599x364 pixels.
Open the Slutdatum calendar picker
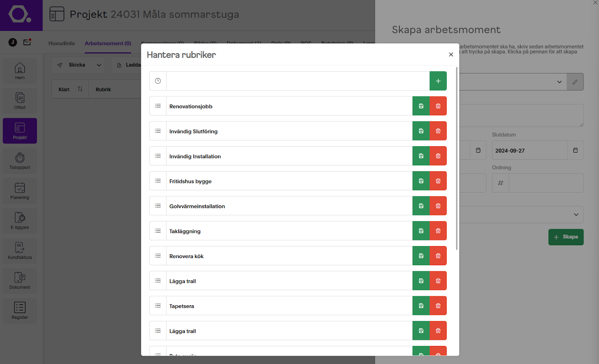pos(575,150)
